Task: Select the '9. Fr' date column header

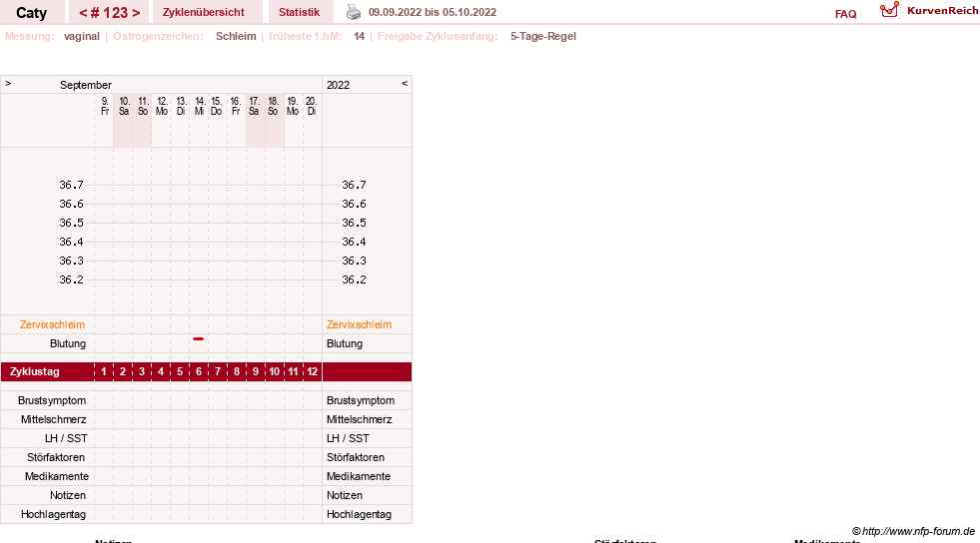Action: click(104, 106)
